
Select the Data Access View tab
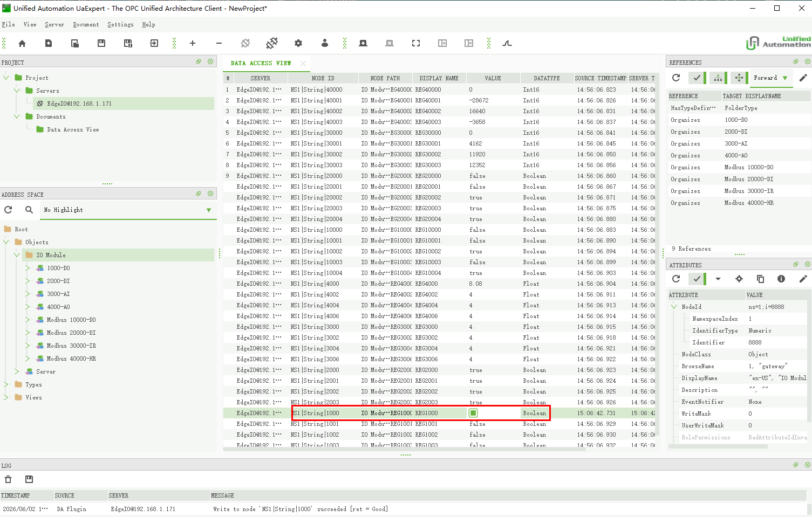pyautogui.click(x=261, y=64)
